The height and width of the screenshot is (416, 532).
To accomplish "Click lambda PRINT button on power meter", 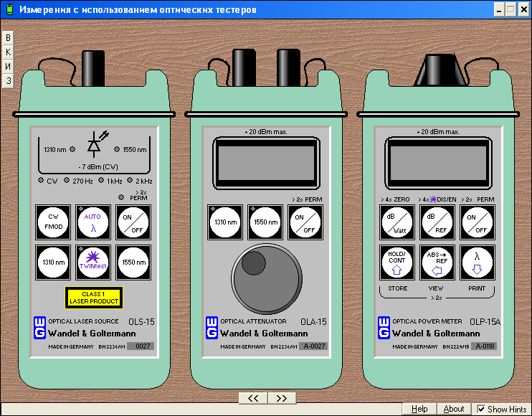I will [478, 263].
